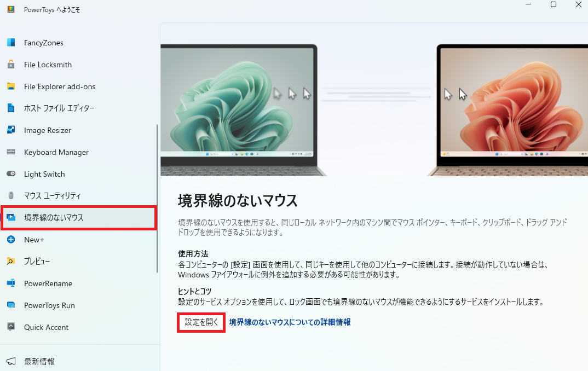Click the New+ plus icon
The height and width of the screenshot is (371, 588).
[11, 240]
